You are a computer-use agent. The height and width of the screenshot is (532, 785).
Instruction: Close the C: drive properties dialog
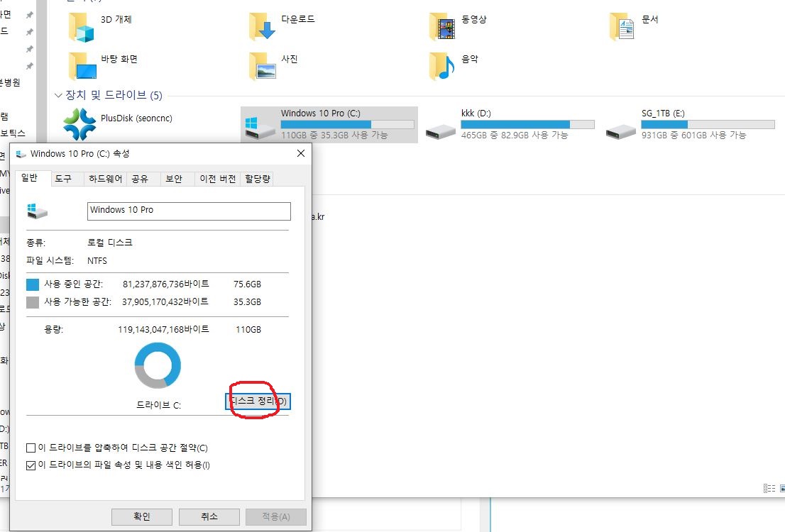[x=300, y=154]
